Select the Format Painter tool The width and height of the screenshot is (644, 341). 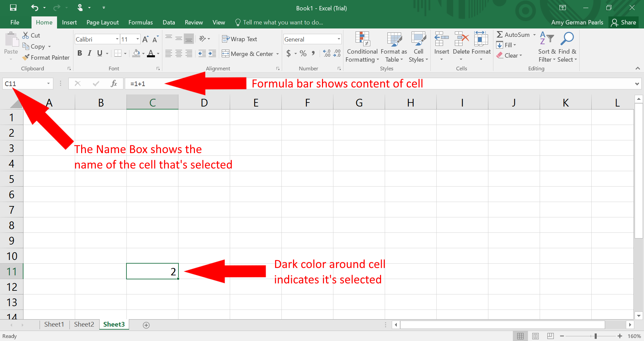tap(46, 57)
